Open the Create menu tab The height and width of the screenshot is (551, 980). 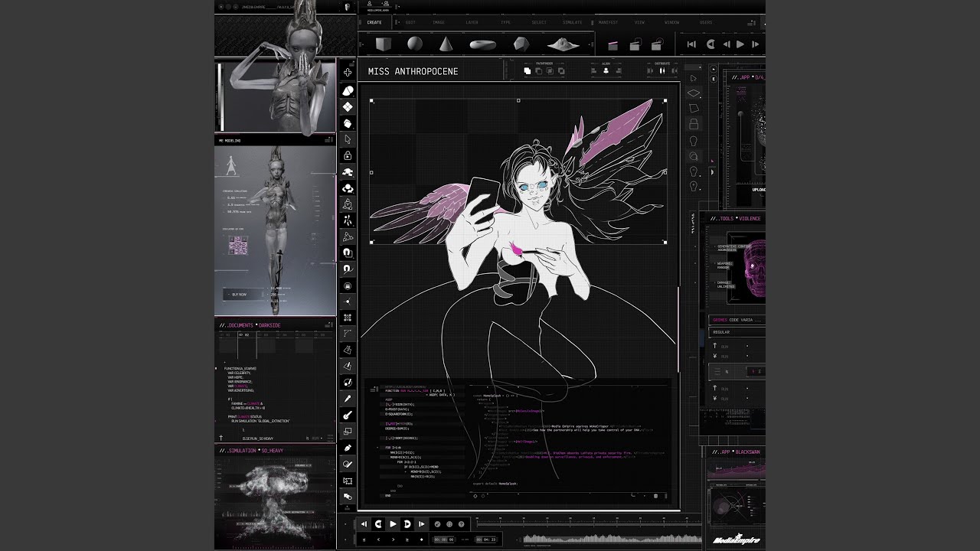pos(374,22)
